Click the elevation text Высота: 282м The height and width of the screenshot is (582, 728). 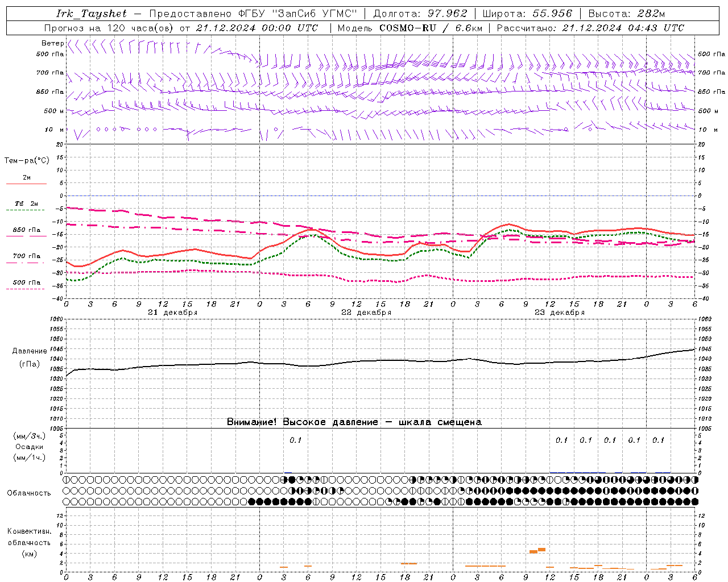626,14
